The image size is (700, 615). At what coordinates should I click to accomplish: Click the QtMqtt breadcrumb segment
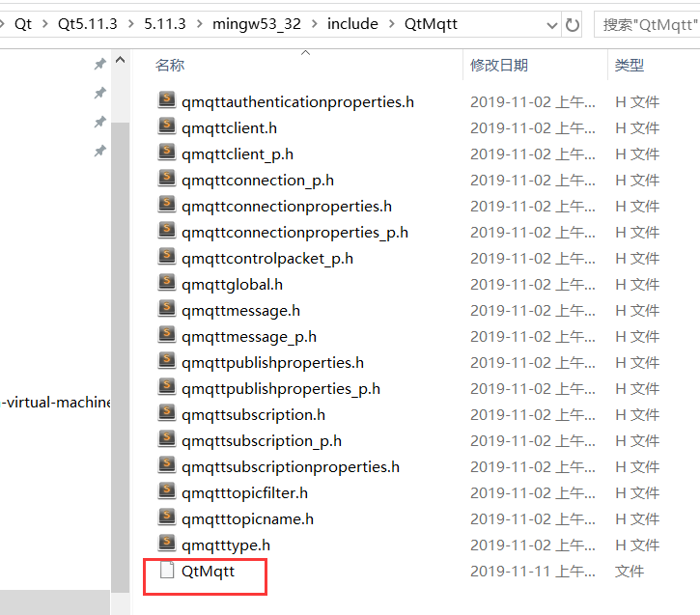point(431,23)
